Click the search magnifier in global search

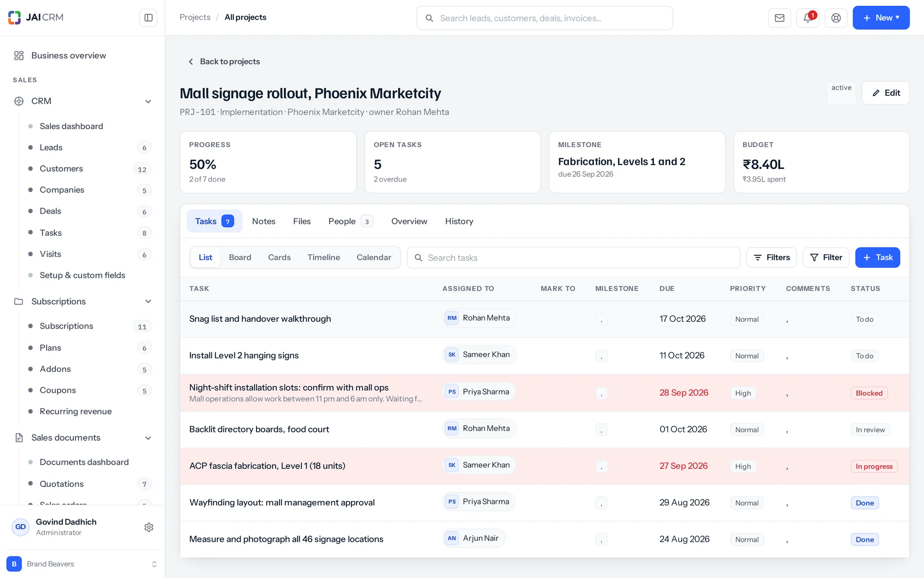(429, 18)
